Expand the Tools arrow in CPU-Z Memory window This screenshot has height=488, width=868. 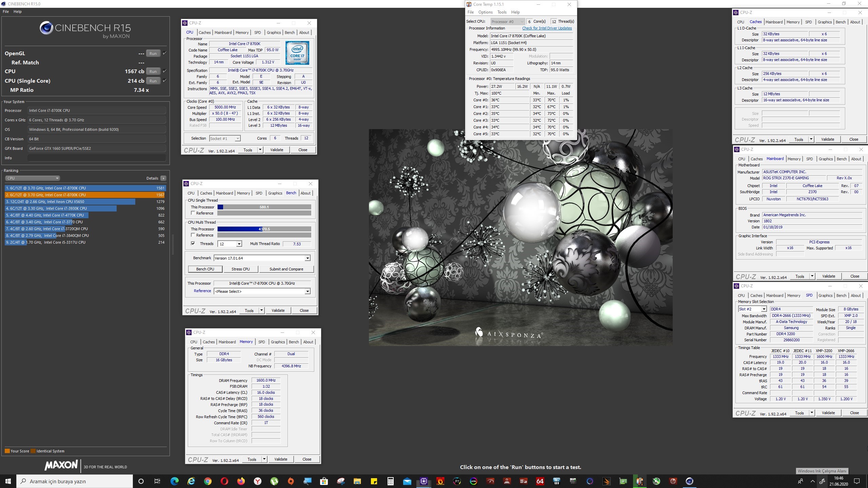264,459
